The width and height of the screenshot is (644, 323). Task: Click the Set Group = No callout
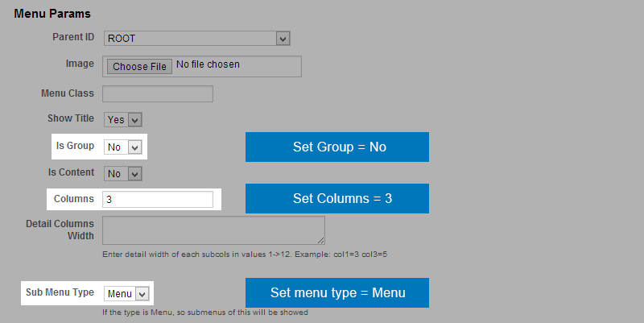(x=337, y=147)
